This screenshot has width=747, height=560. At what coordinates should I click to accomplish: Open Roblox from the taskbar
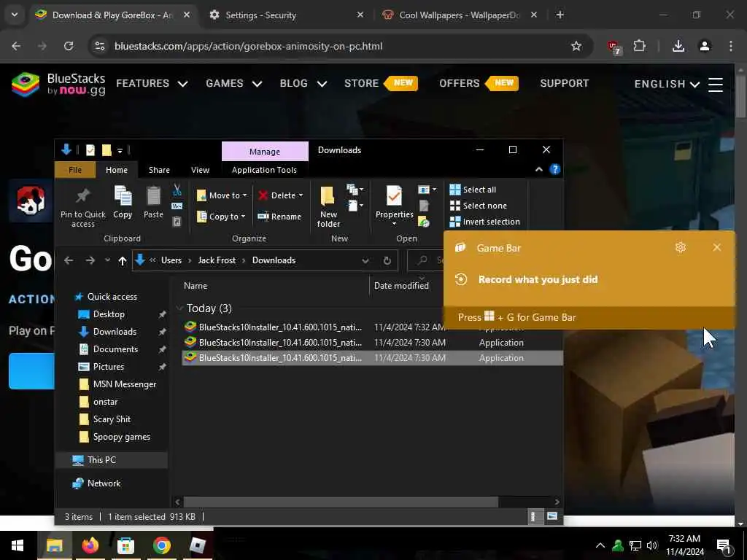[197, 545]
